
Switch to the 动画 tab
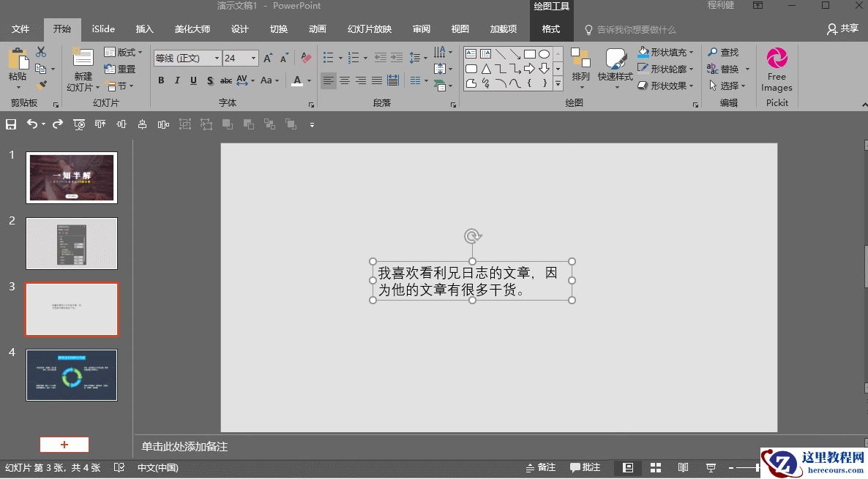coord(317,29)
